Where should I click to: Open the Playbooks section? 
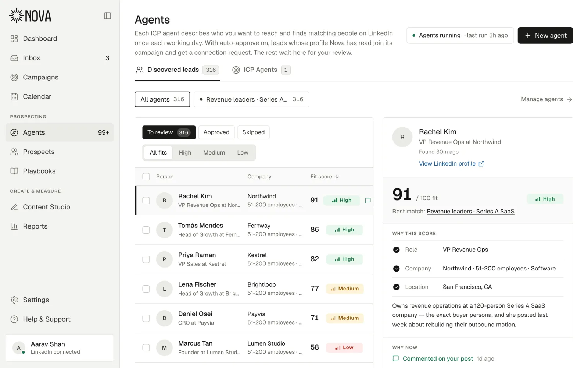tap(60, 171)
